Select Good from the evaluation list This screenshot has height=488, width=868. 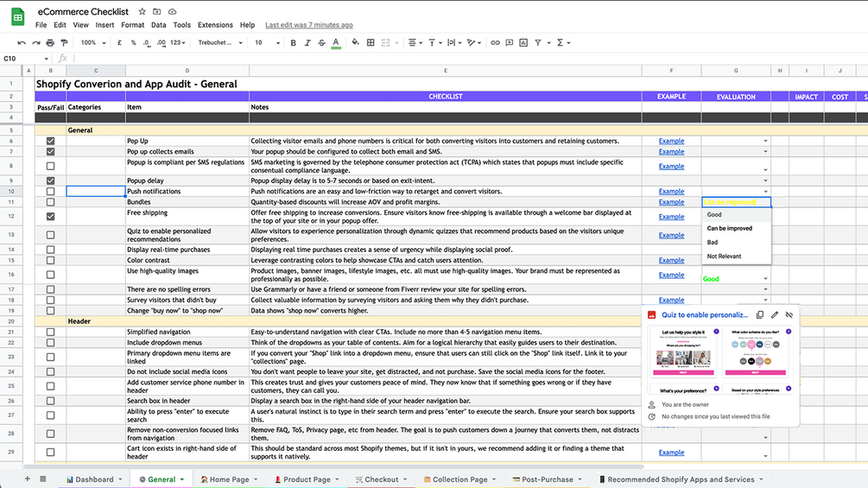(x=714, y=215)
